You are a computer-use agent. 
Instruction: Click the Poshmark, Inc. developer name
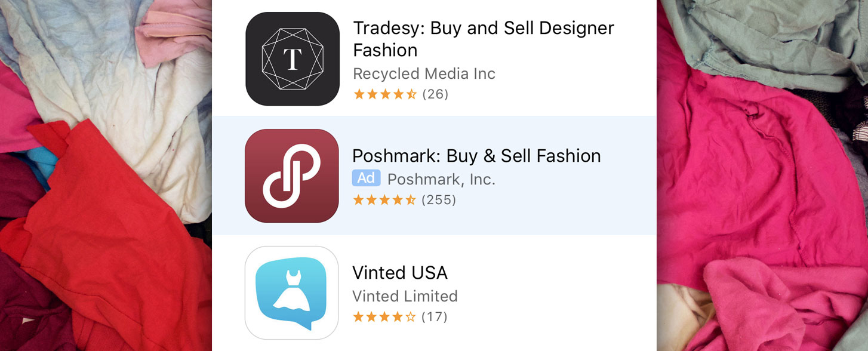tap(442, 178)
